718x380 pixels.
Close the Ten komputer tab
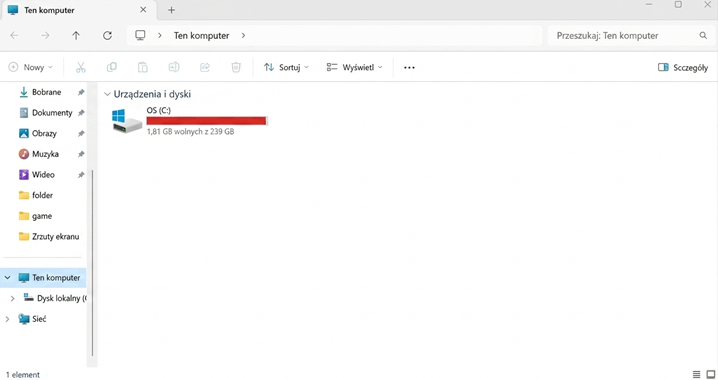click(x=143, y=10)
